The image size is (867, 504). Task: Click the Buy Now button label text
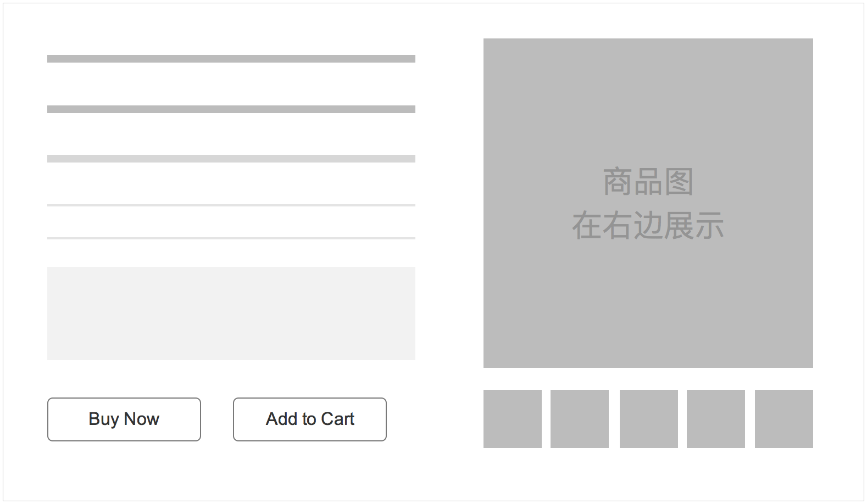[x=124, y=419]
